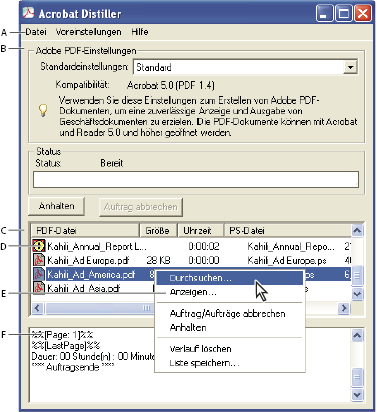Click the log pane scroll down arrow
This screenshot has width=377, height=412.
pos(357,395)
